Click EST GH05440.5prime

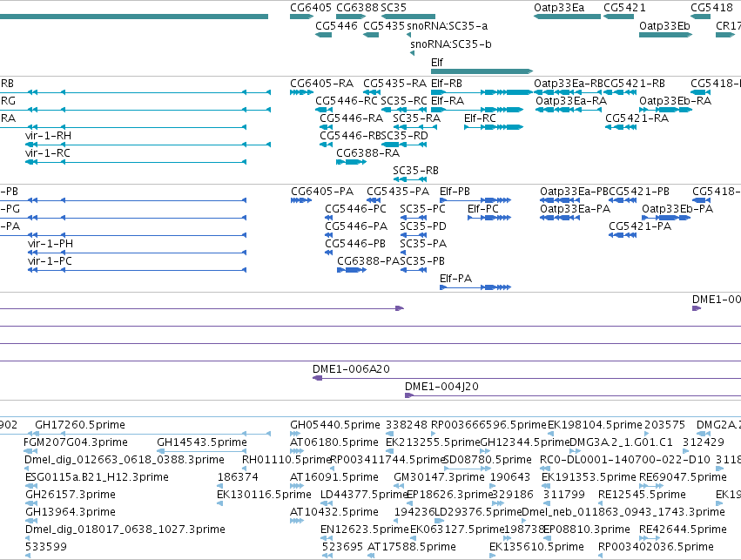335,425
